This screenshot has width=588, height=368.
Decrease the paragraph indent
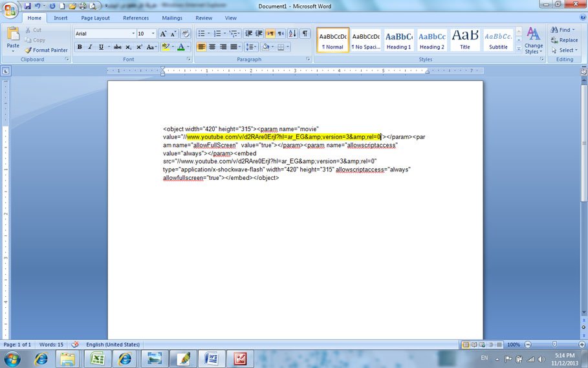pos(248,34)
